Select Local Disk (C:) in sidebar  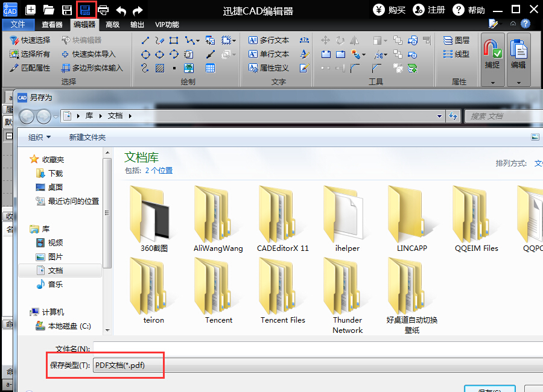coord(63,326)
